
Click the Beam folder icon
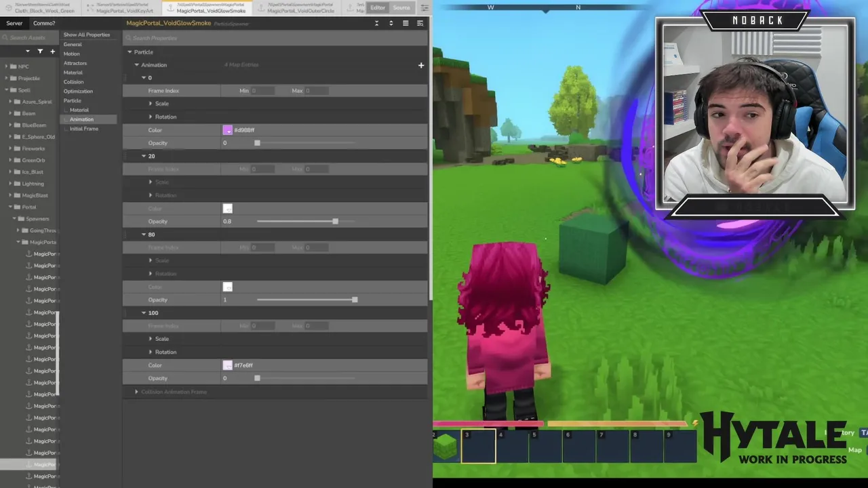18,113
